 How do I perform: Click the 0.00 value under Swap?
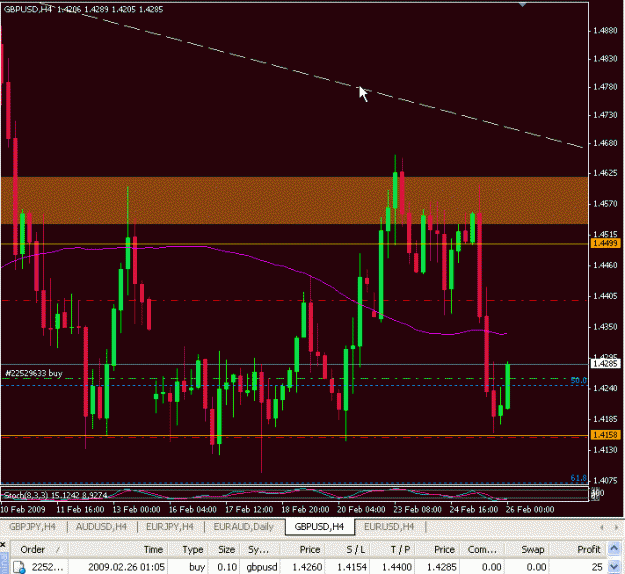click(536, 567)
